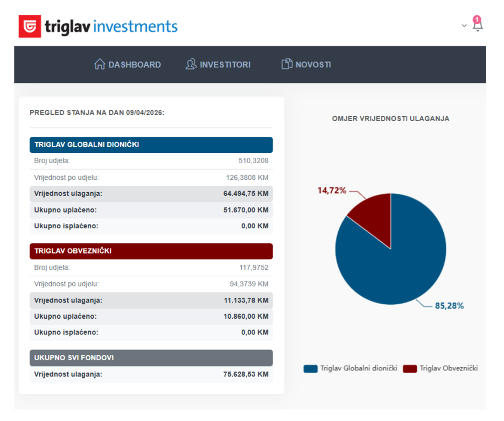Select the value 10.860,00 KM
The image size is (504, 421).
tap(246, 316)
